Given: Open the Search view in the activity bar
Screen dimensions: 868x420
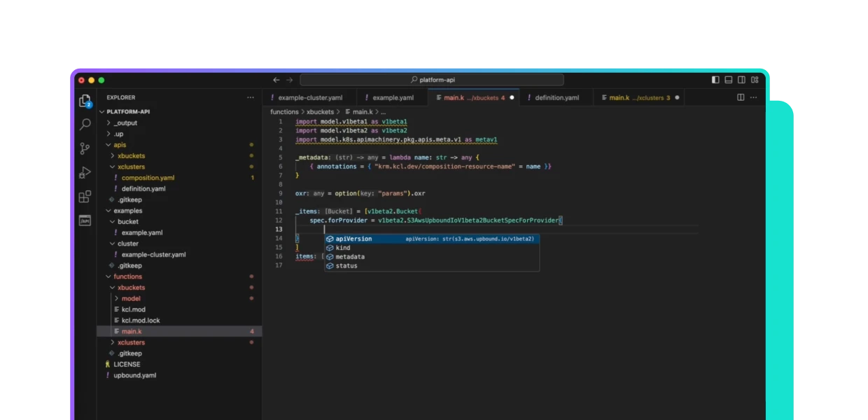Looking at the screenshot, I should [x=85, y=125].
